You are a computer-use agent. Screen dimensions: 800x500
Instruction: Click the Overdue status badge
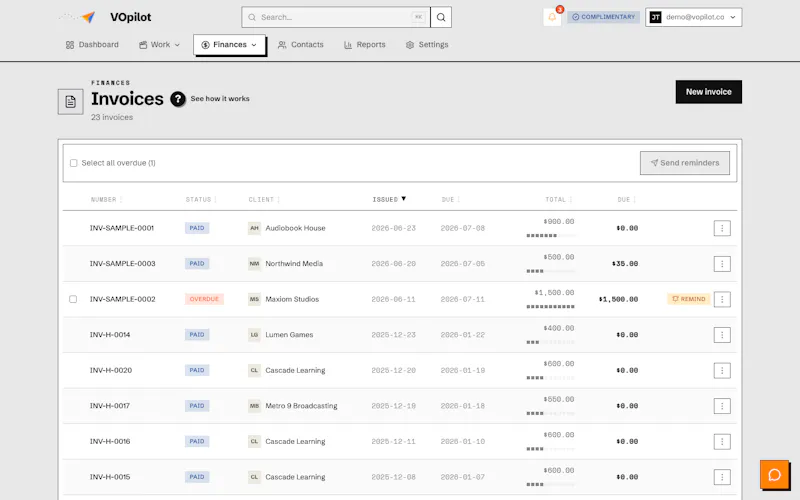click(x=204, y=299)
